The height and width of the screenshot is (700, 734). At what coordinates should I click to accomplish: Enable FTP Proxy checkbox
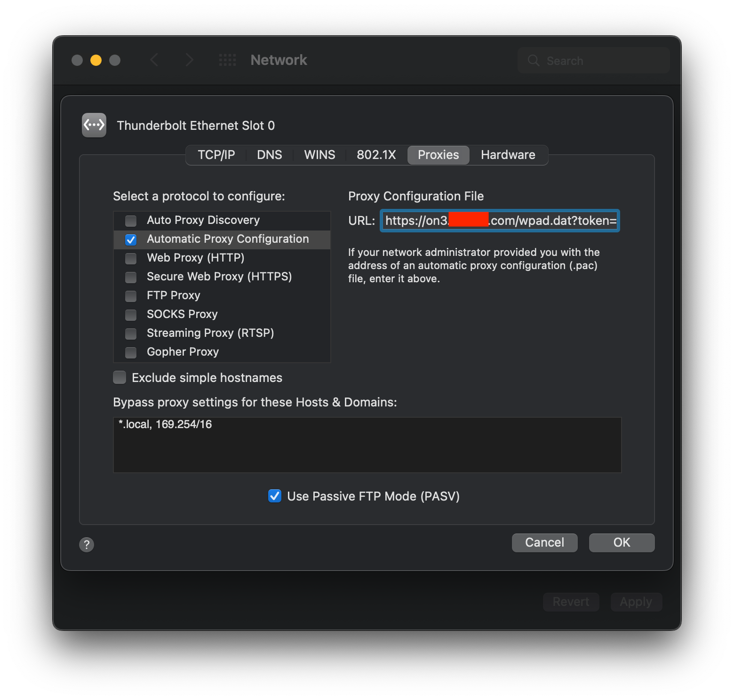131,296
